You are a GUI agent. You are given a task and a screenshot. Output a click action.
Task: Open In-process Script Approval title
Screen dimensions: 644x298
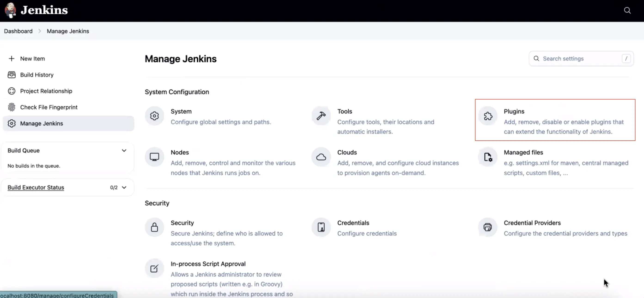pyautogui.click(x=208, y=264)
